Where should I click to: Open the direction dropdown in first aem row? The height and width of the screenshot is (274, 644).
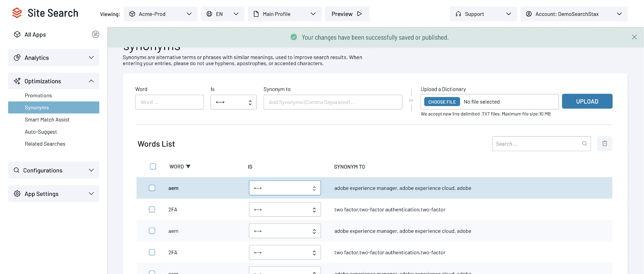[285, 188]
